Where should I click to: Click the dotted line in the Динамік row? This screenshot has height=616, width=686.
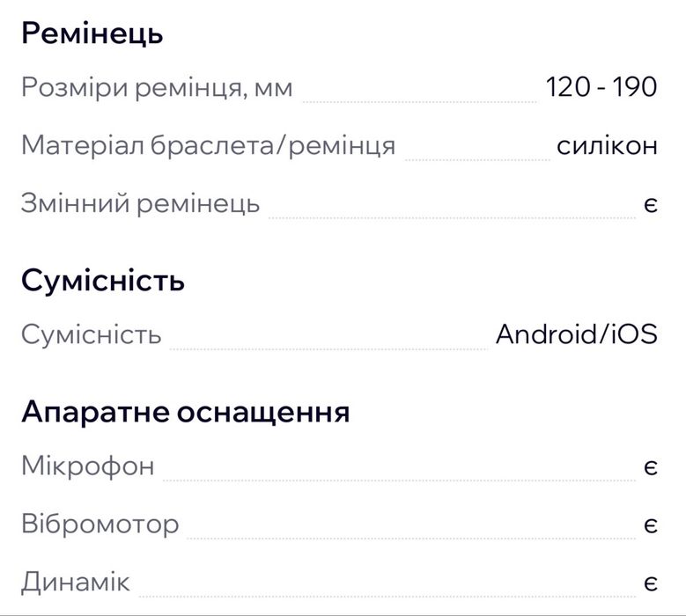387,593
